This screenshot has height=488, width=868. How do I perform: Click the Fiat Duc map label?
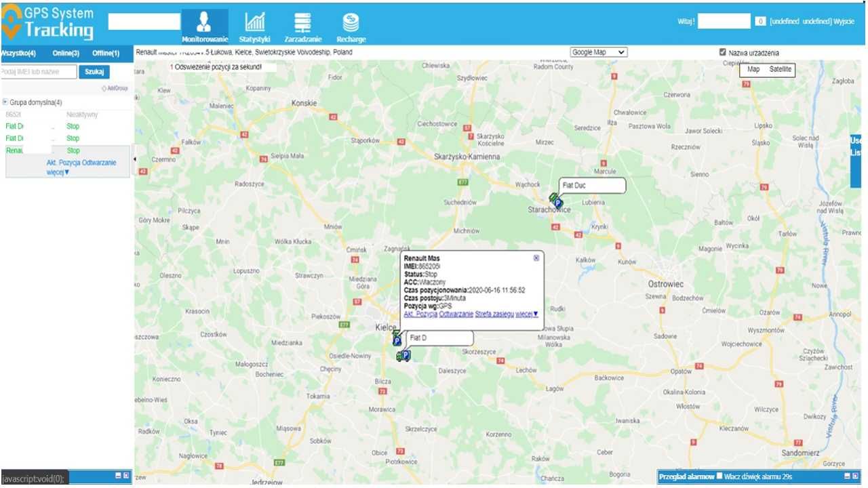pos(591,185)
